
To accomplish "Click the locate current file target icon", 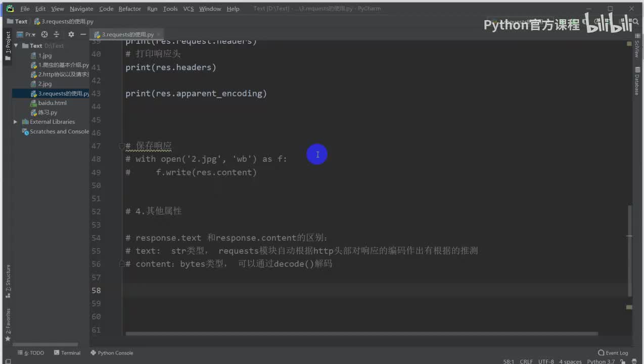I will 44,34.
